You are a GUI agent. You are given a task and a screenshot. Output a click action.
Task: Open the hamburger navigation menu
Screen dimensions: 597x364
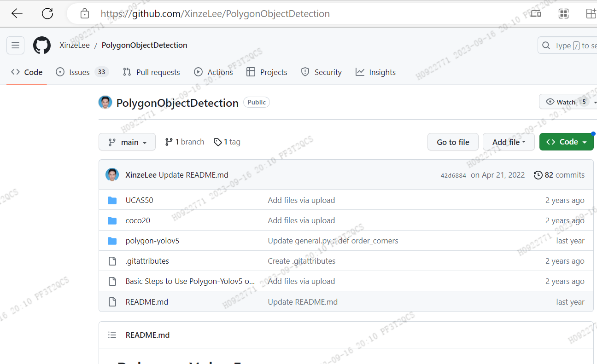15,45
